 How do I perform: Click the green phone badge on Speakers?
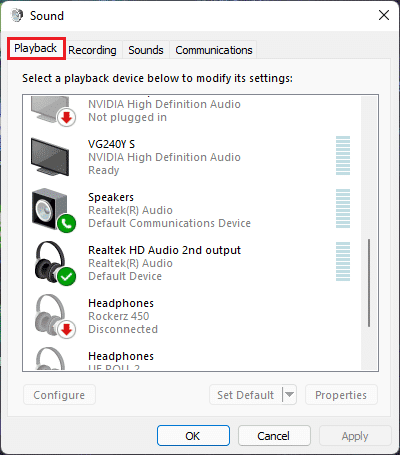point(67,224)
